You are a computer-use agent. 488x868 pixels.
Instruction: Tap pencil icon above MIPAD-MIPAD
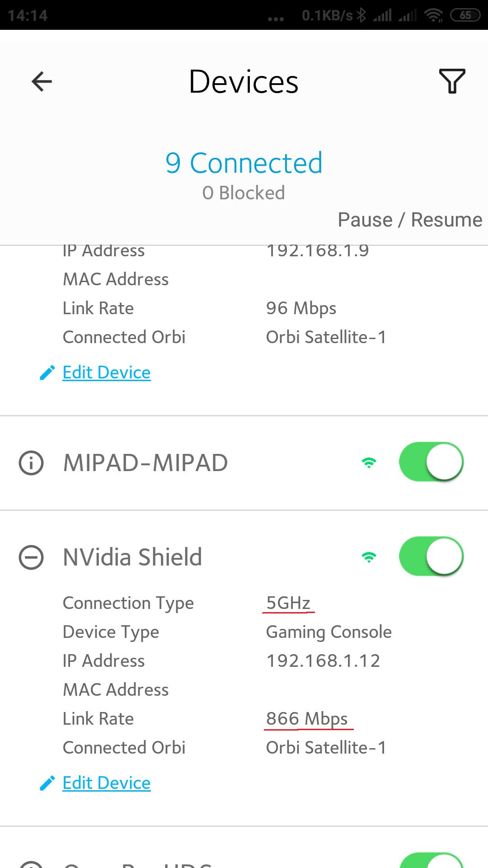(47, 373)
